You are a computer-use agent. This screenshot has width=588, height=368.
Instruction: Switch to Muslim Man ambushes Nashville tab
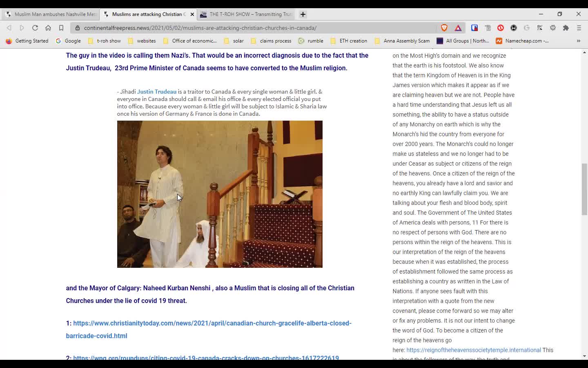(x=51, y=14)
